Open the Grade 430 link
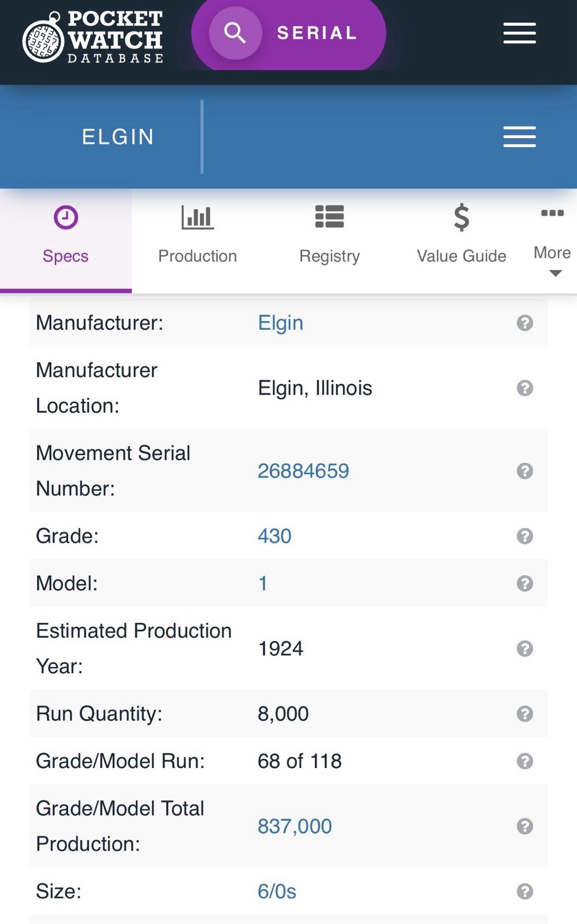Viewport: 577px width, 924px height. coord(274,536)
